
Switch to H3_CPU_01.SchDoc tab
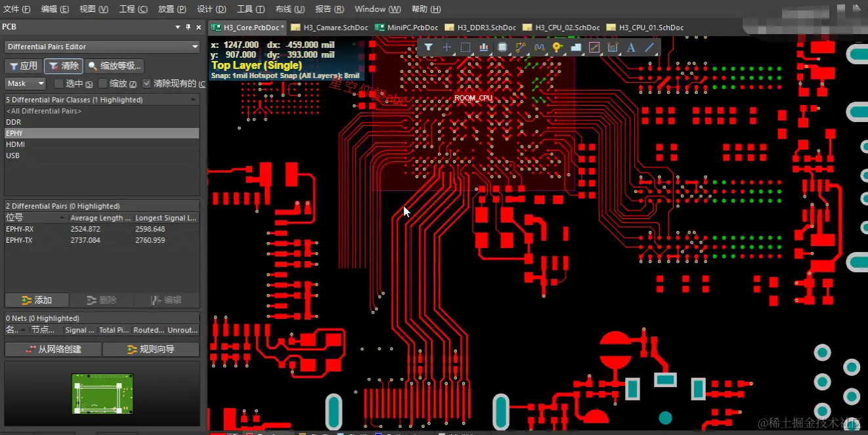coord(645,28)
